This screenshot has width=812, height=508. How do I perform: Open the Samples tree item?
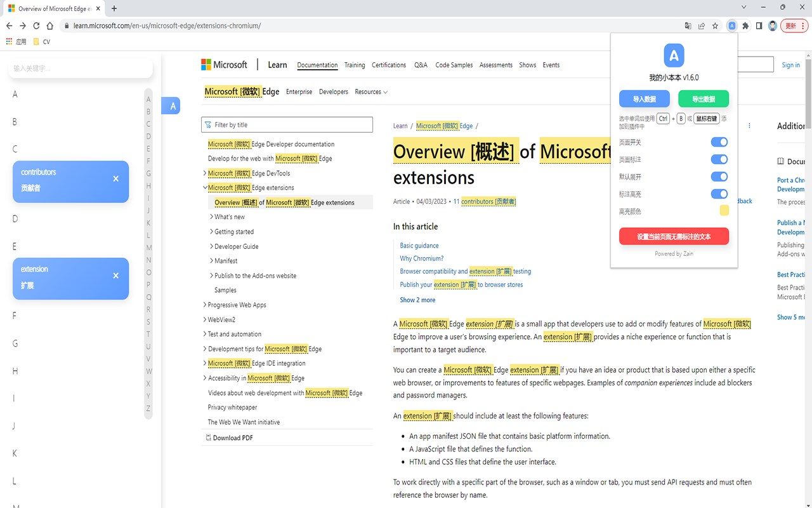coord(225,290)
